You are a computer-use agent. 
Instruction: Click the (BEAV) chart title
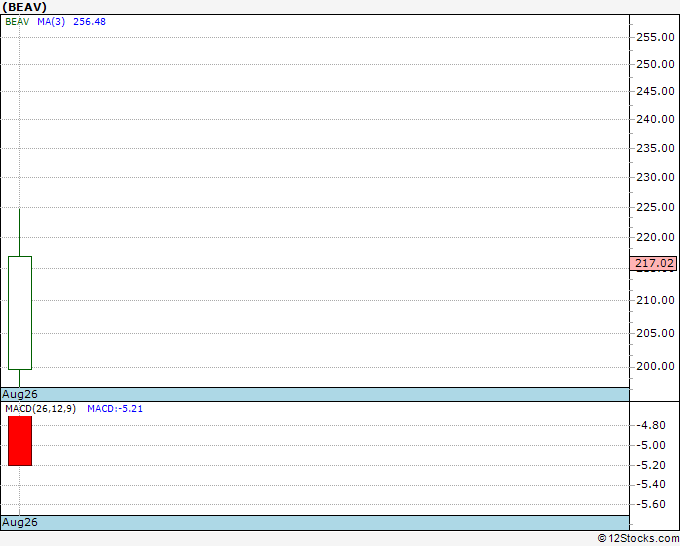click(x=24, y=7)
